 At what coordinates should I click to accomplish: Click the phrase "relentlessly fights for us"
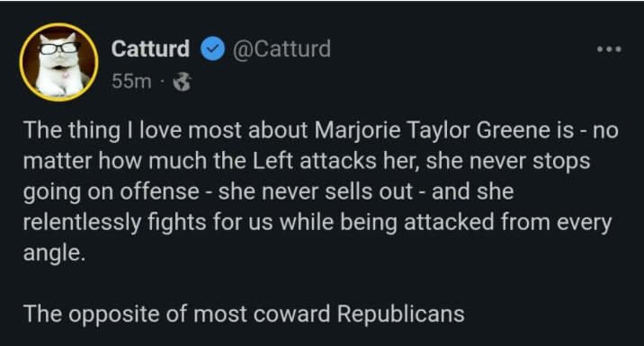tap(148, 223)
